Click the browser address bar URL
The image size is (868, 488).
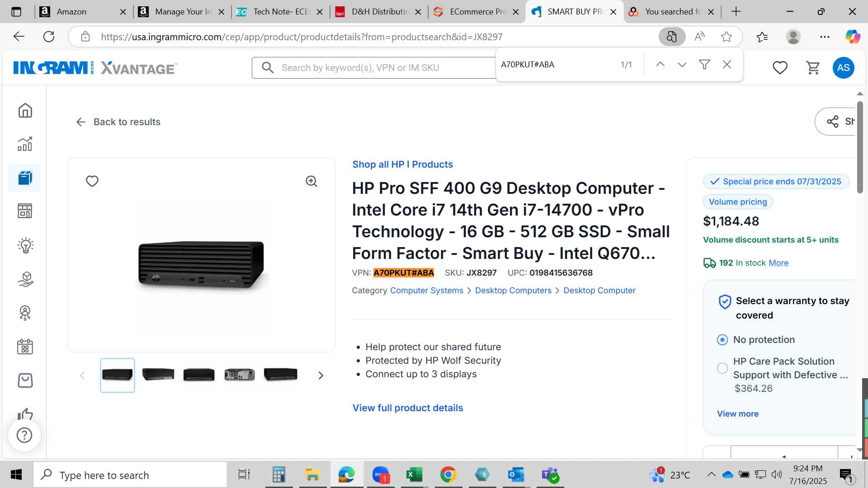pyautogui.click(x=302, y=37)
